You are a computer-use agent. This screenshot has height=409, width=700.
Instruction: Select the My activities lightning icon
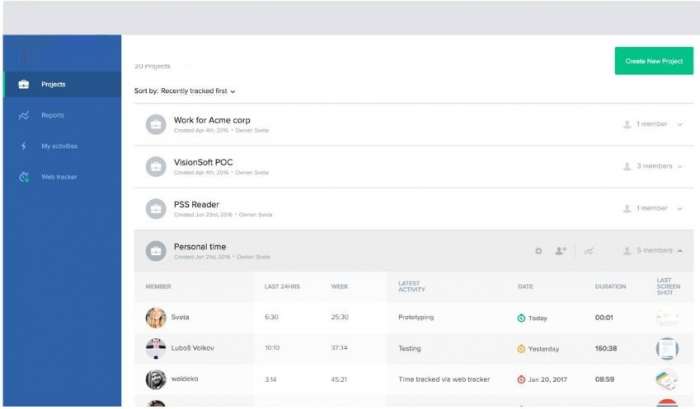pyautogui.click(x=24, y=146)
